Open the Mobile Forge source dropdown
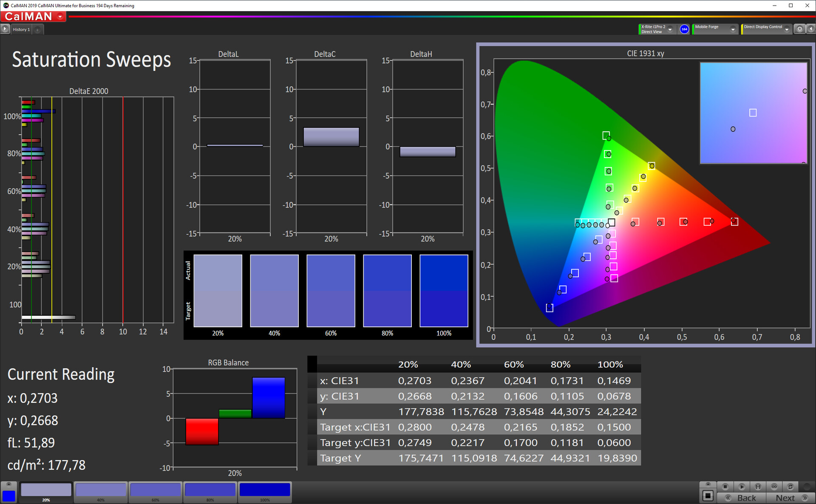Viewport: 816px width, 504px height. click(x=733, y=29)
